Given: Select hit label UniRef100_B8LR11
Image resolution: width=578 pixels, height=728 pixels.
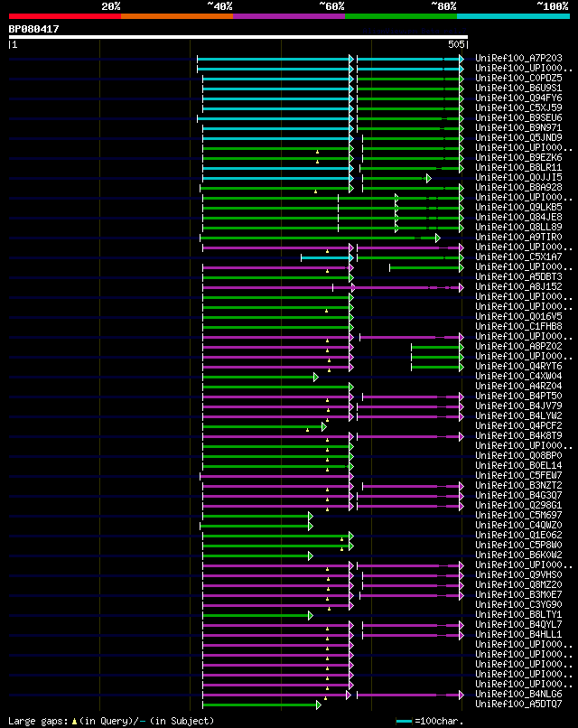Looking at the screenshot, I should click(518, 167).
